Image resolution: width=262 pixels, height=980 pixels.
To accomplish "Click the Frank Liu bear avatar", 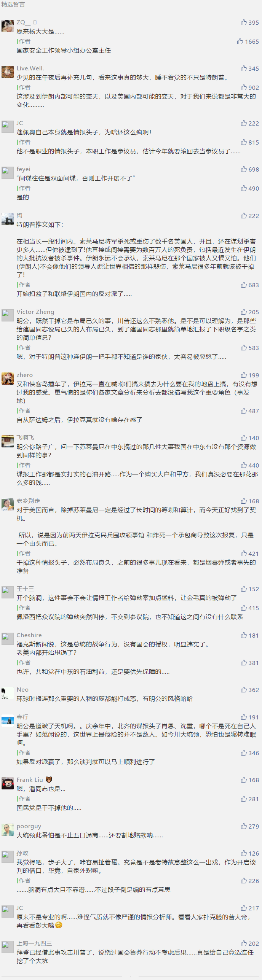I will point(8,783).
